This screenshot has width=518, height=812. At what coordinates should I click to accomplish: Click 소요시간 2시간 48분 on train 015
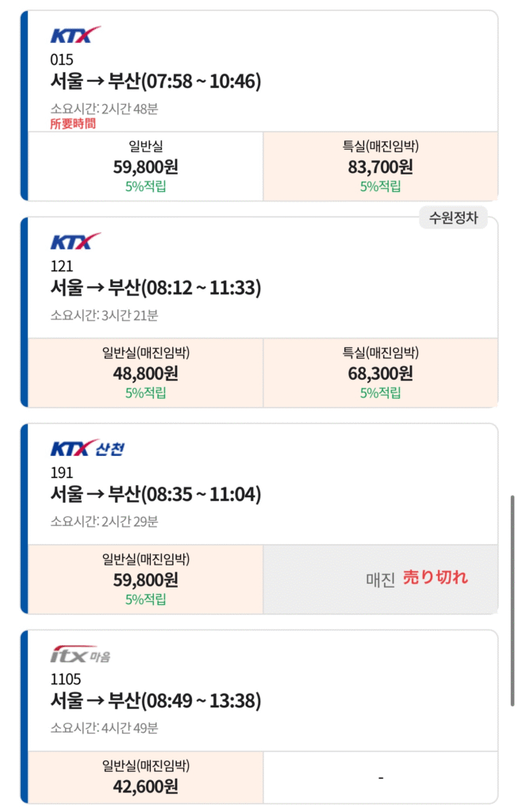click(104, 109)
